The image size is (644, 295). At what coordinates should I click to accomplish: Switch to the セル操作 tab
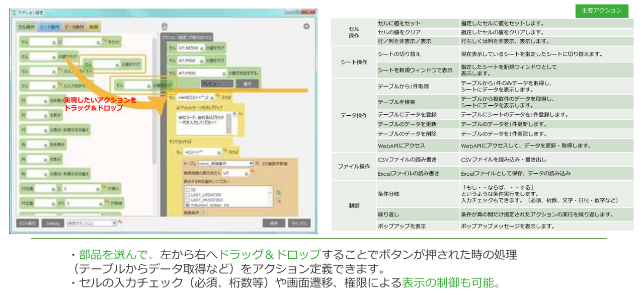coord(26,27)
